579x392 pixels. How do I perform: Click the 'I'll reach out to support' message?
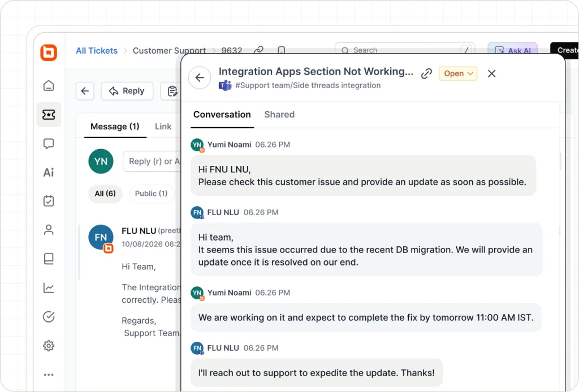[317, 373]
